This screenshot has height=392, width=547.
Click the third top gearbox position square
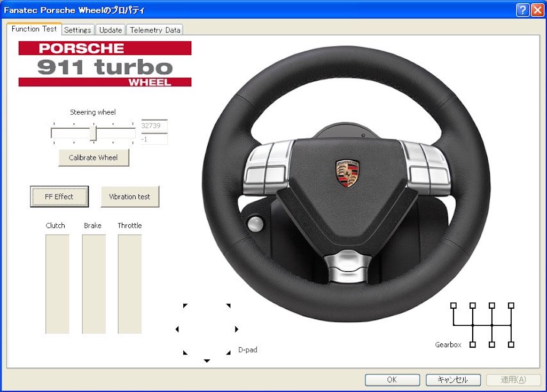tap(492, 305)
